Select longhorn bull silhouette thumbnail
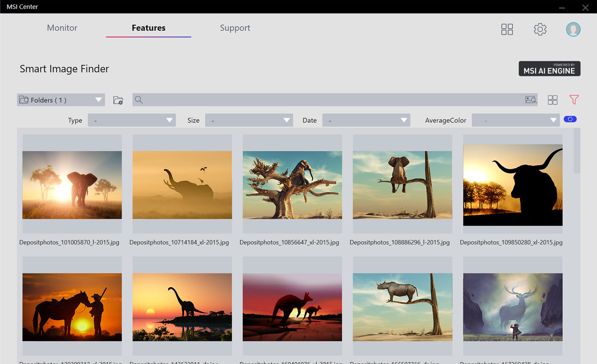The width and height of the screenshot is (597, 364). pos(513,185)
